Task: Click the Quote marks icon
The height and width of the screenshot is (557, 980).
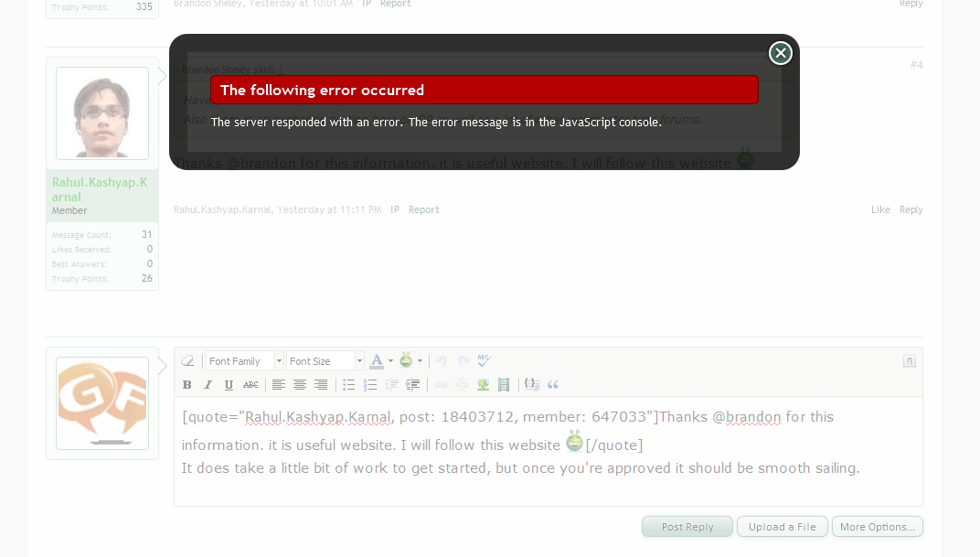Action: 553,384
